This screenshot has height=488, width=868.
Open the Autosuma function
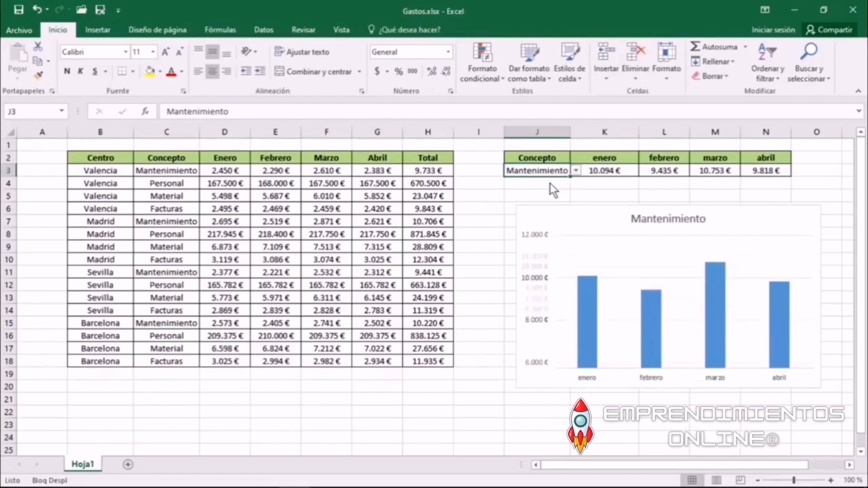point(717,46)
